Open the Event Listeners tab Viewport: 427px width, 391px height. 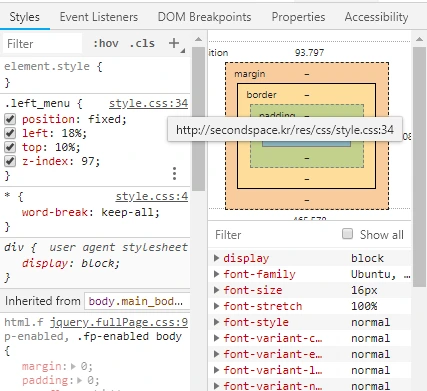(x=99, y=17)
